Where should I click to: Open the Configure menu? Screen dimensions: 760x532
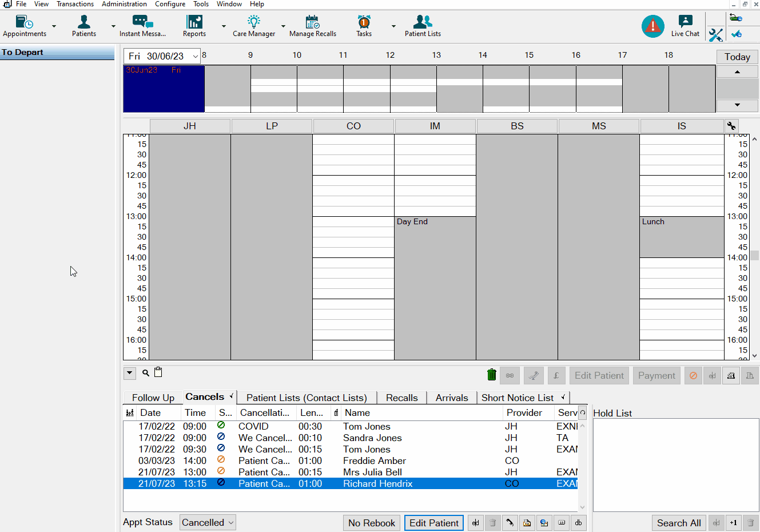[x=170, y=4]
